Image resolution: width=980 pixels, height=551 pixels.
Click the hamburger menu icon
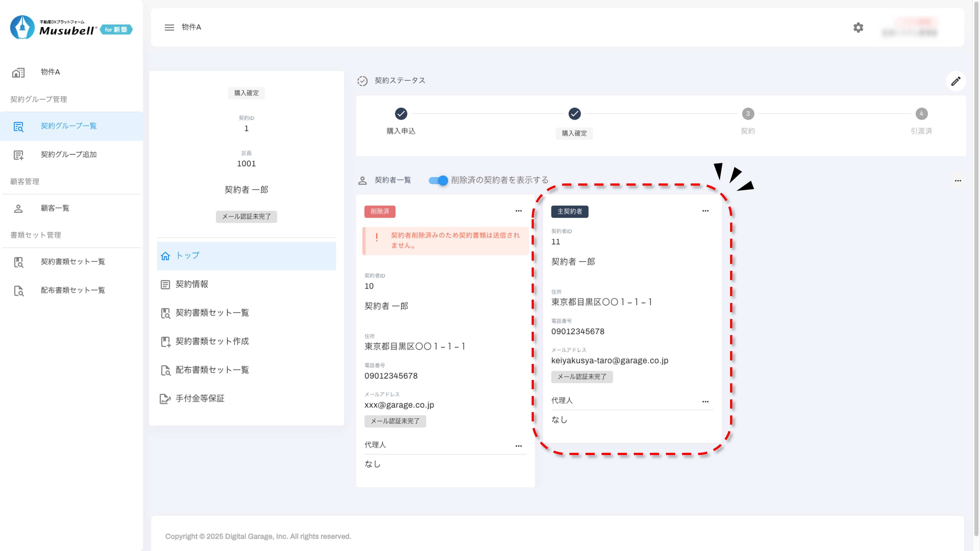169,27
